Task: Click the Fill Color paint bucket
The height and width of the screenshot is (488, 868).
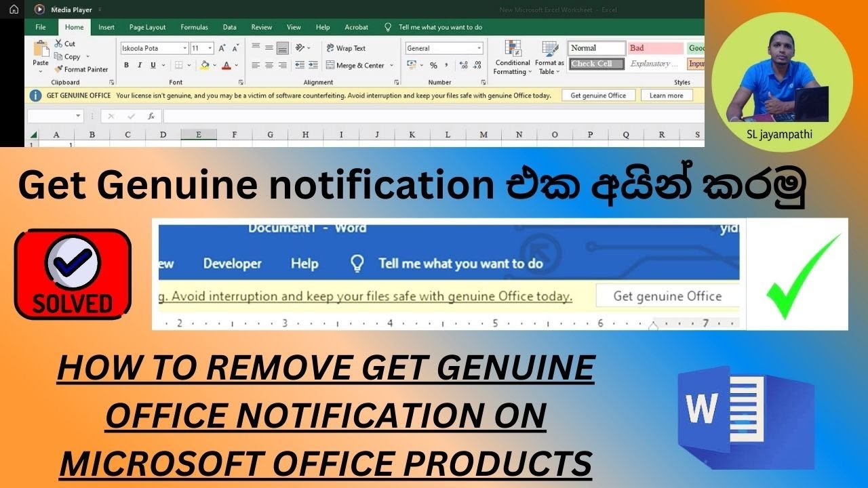Action: pos(205,65)
